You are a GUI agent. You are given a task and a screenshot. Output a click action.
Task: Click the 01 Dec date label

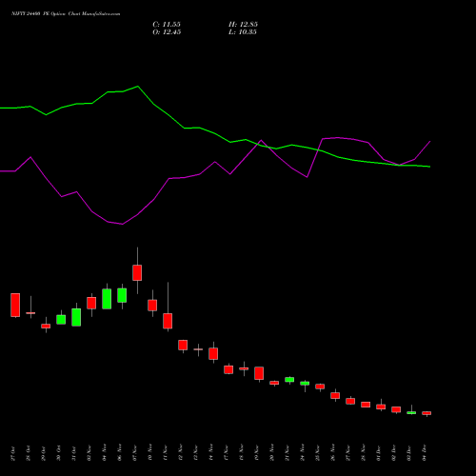tap(379, 453)
